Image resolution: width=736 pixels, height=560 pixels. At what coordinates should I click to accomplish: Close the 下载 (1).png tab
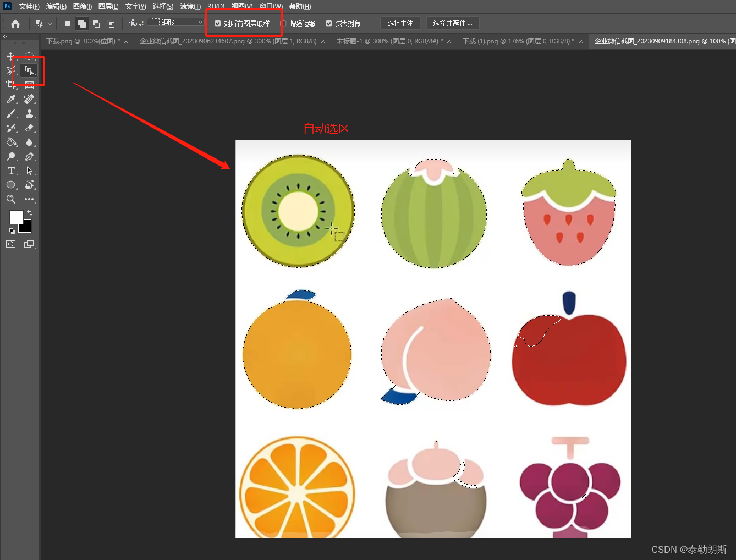[581, 41]
